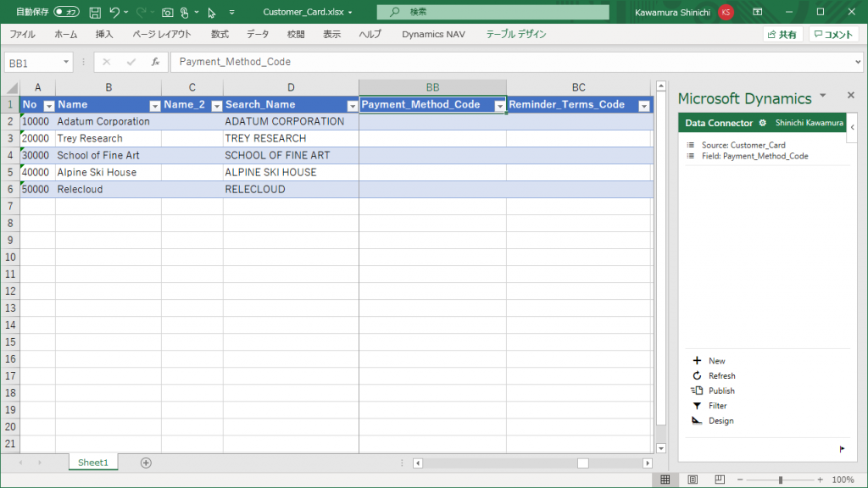Screen dimensions: 868x488
Task: Click the 検索 search box in title bar
Action: point(492,12)
